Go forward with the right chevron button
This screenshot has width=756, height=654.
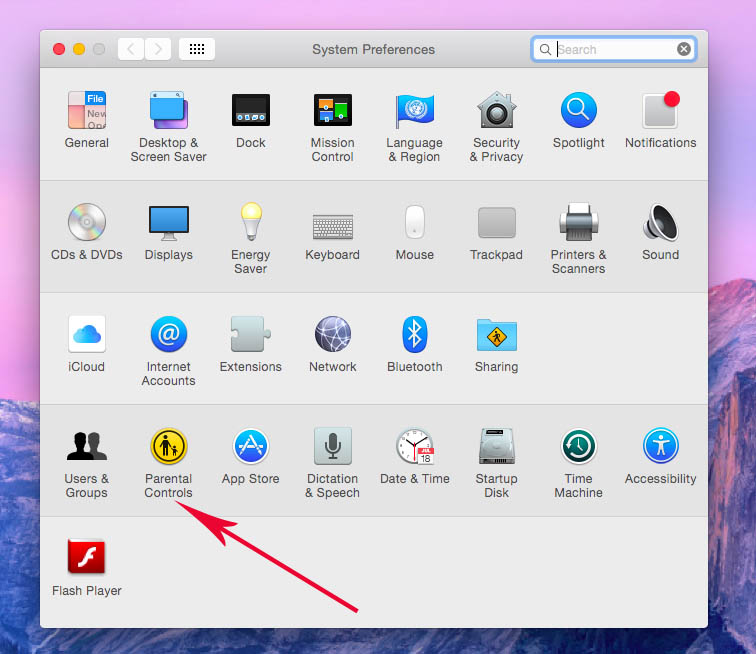[158, 49]
